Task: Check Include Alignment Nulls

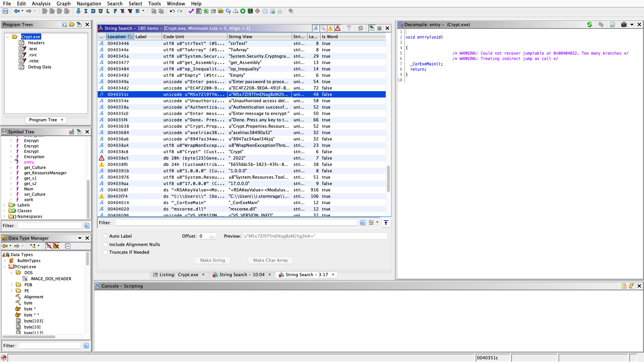Action: pos(105,244)
